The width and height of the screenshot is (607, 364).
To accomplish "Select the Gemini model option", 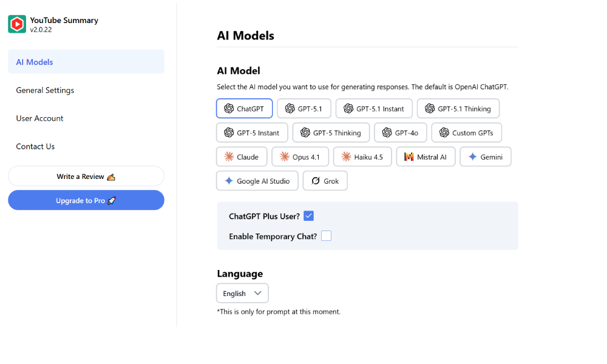I will (485, 157).
